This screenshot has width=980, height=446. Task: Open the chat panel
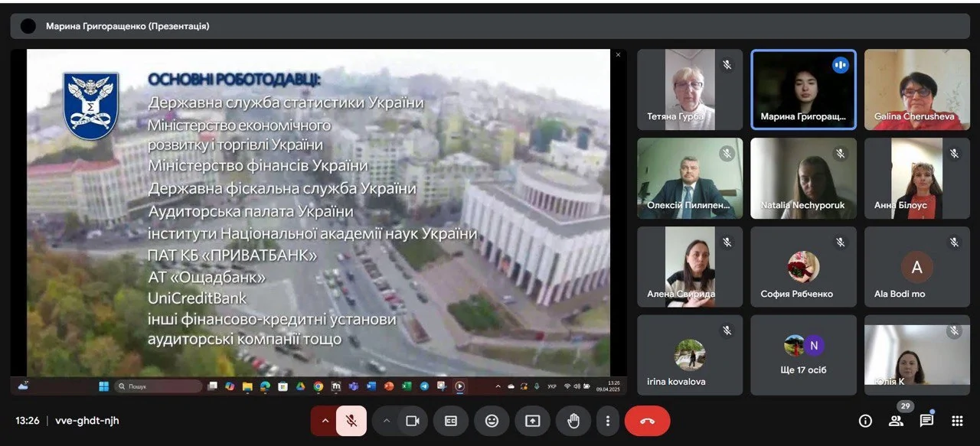pos(926,421)
